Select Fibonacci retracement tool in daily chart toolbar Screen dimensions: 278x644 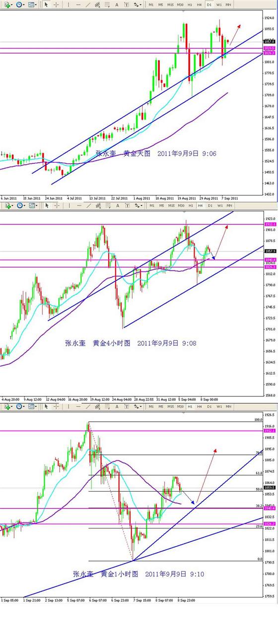[x=107, y=4]
